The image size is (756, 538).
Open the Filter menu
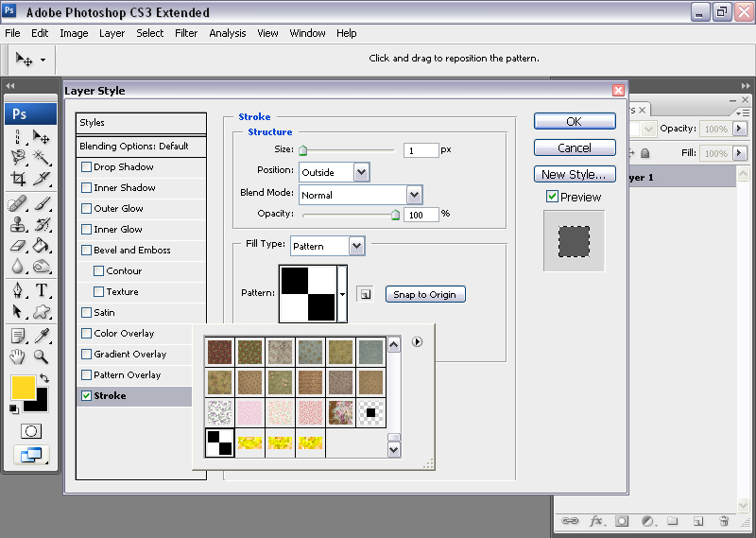point(186,33)
